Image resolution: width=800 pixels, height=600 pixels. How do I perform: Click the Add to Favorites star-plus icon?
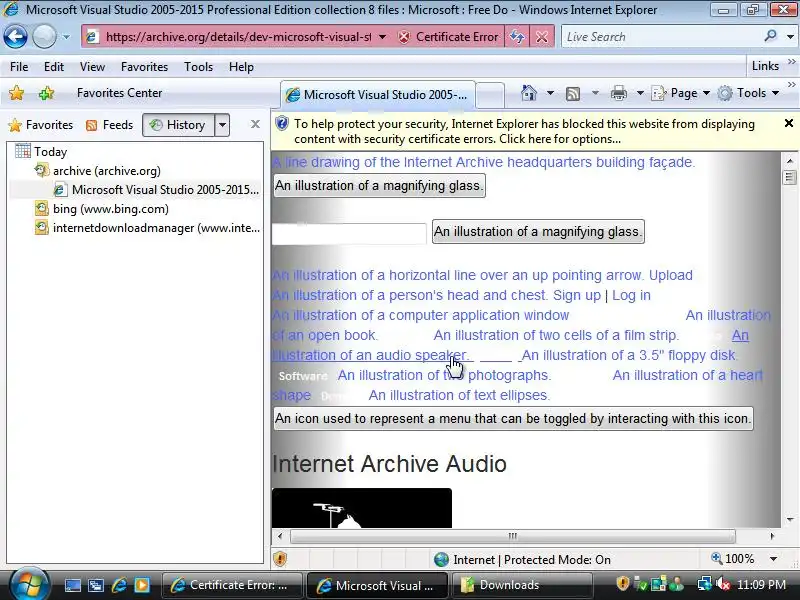[x=46, y=93]
